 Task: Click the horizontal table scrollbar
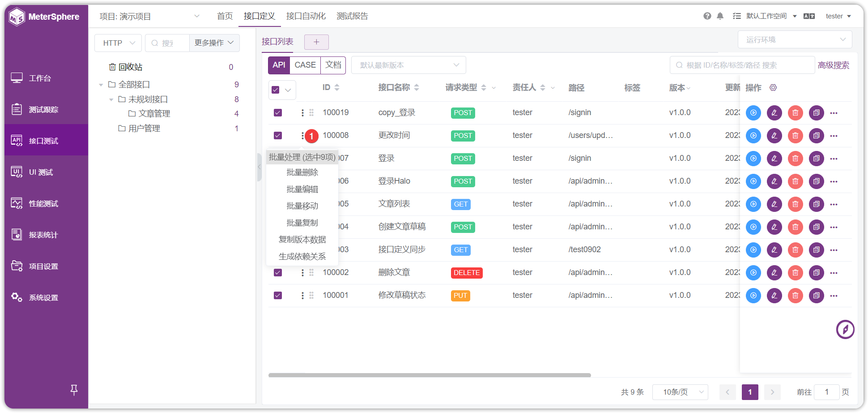click(430, 375)
